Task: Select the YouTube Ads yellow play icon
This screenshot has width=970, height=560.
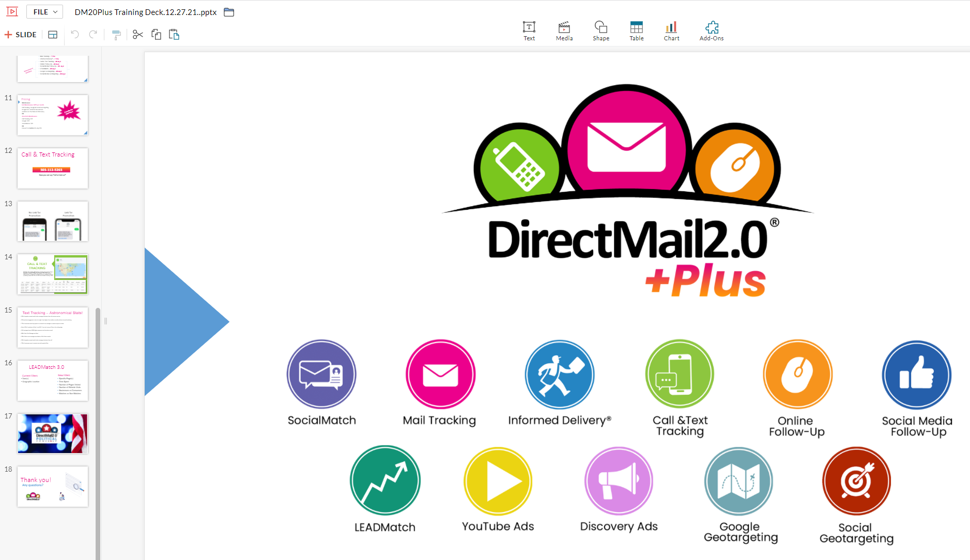Action: click(x=498, y=481)
